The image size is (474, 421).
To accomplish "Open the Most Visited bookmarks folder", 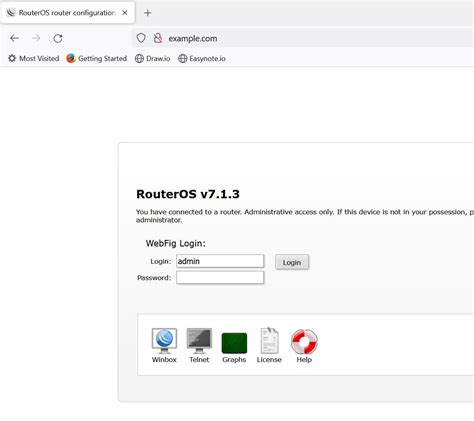I will (33, 58).
